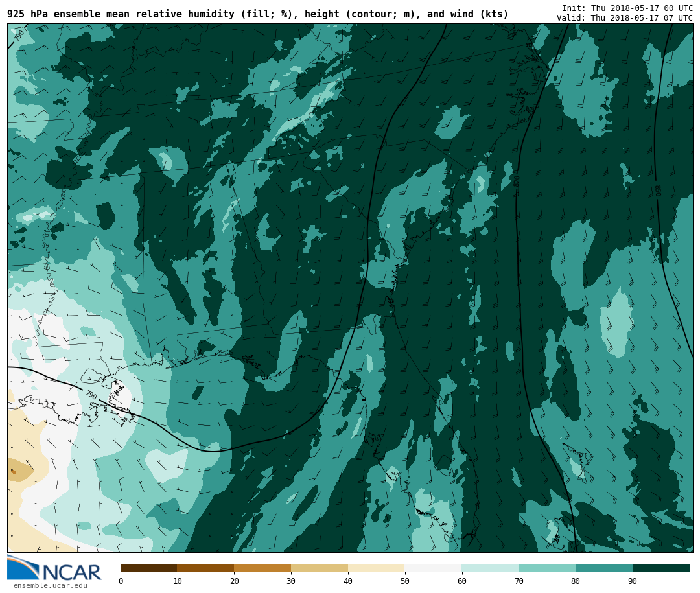Click the colorbar tick label 40
The image size is (700, 593).
tap(348, 581)
